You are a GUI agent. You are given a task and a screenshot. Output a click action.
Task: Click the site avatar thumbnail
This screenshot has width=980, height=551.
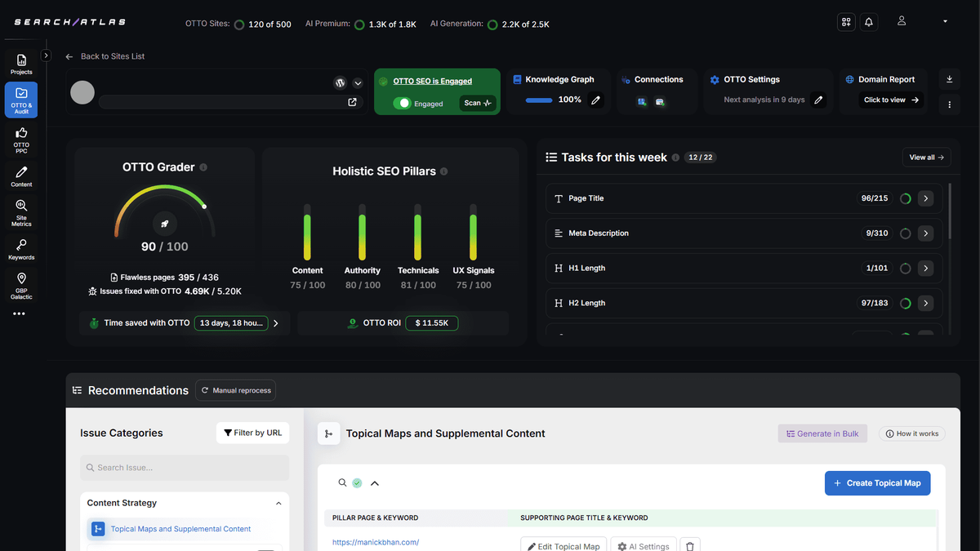82,92
